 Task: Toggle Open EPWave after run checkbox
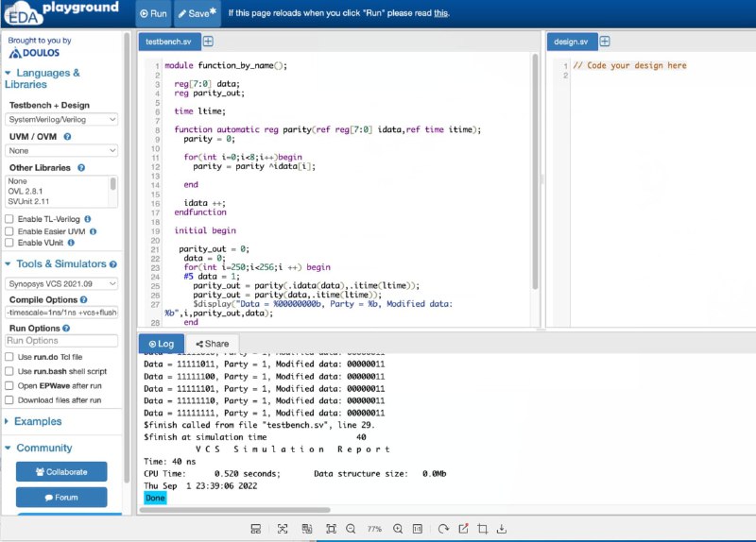pos(9,385)
